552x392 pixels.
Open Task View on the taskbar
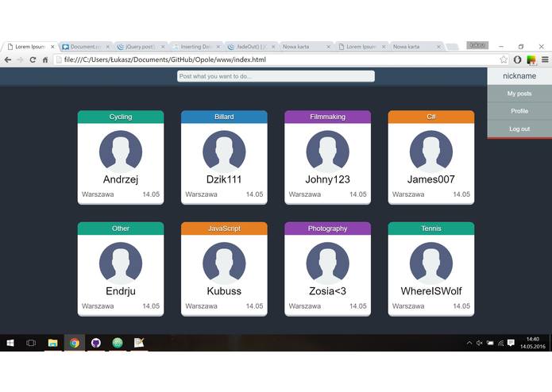(x=31, y=343)
